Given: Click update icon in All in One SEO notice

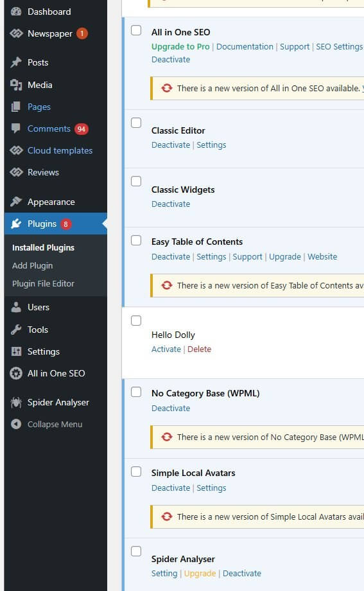Looking at the screenshot, I should point(167,88).
